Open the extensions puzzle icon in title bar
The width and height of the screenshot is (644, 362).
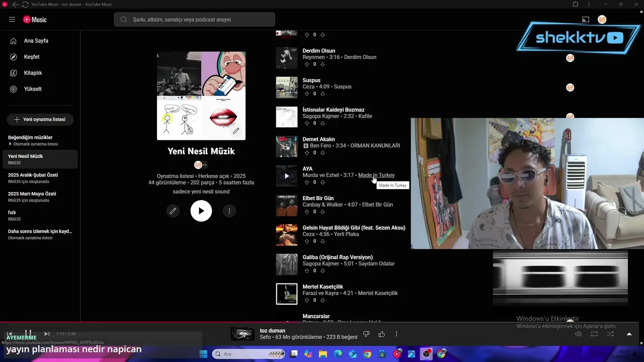[576, 5]
